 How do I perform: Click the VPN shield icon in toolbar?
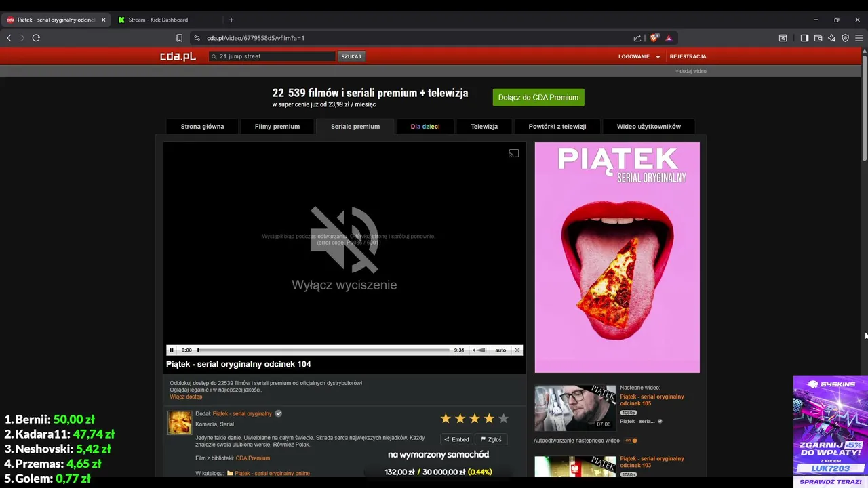click(x=845, y=38)
